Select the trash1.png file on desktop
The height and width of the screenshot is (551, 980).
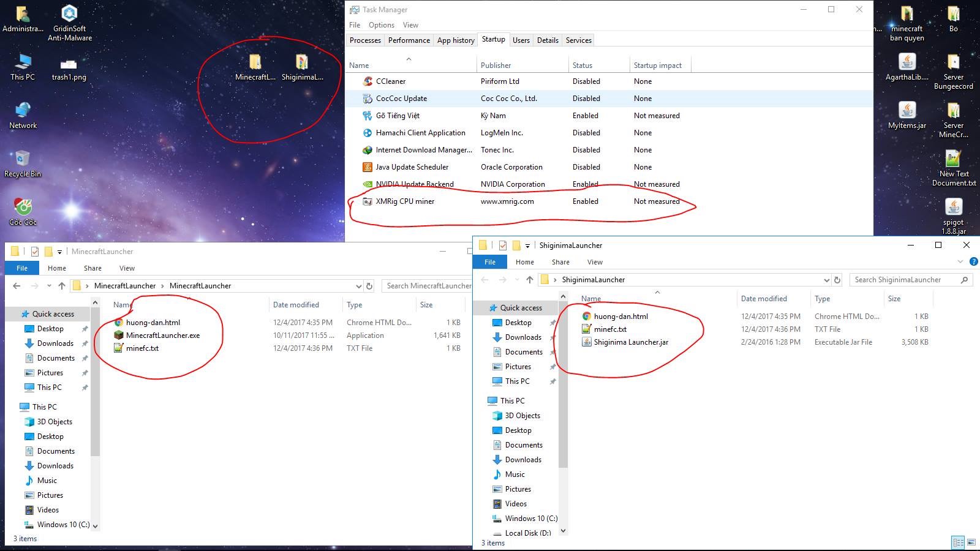69,69
